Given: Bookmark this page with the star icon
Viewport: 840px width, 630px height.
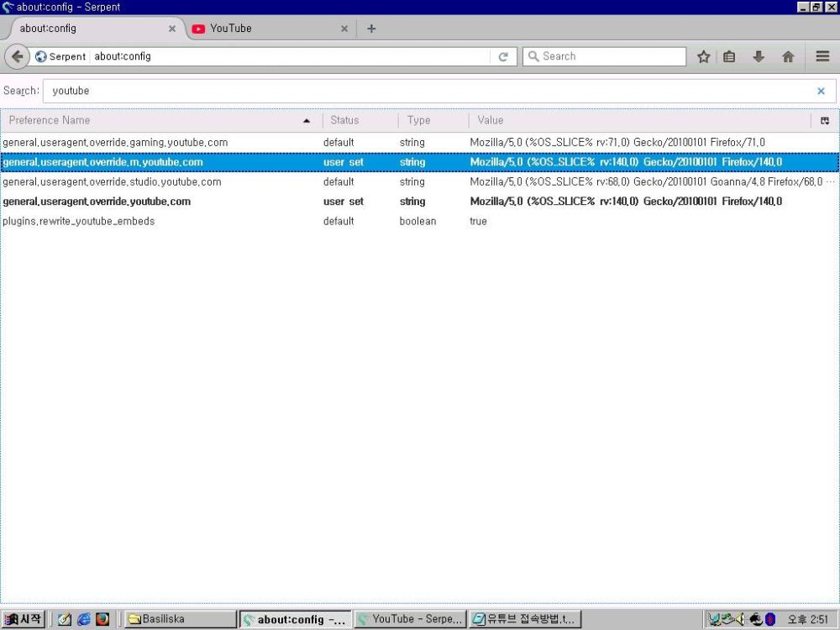Looking at the screenshot, I should coord(704,56).
